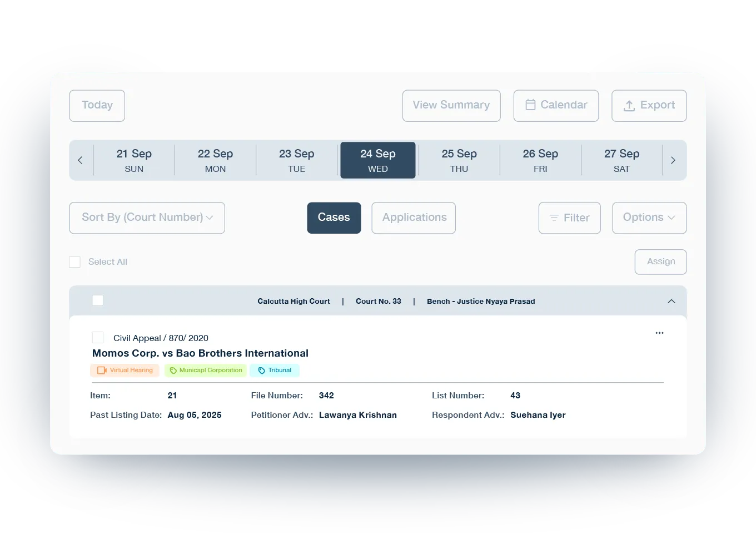Screen dimensions: 756x533
Task: Check the Select All checkbox
Action: tap(75, 262)
